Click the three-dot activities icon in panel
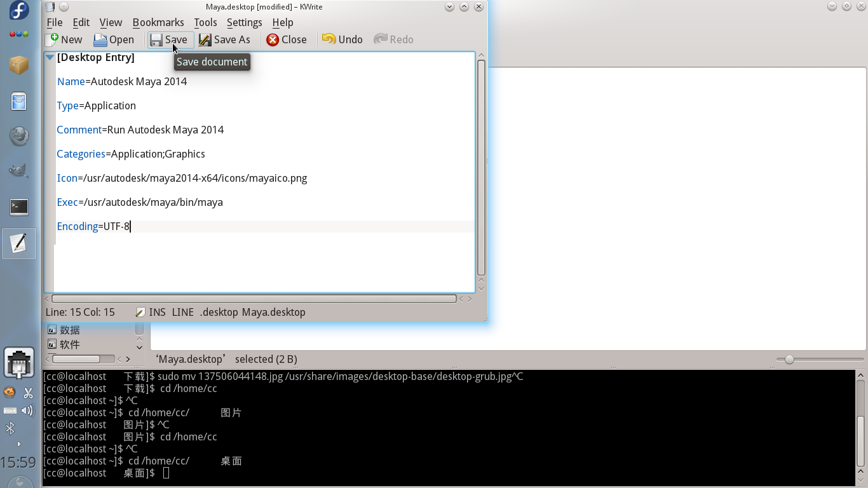868x488 pixels. (x=19, y=34)
